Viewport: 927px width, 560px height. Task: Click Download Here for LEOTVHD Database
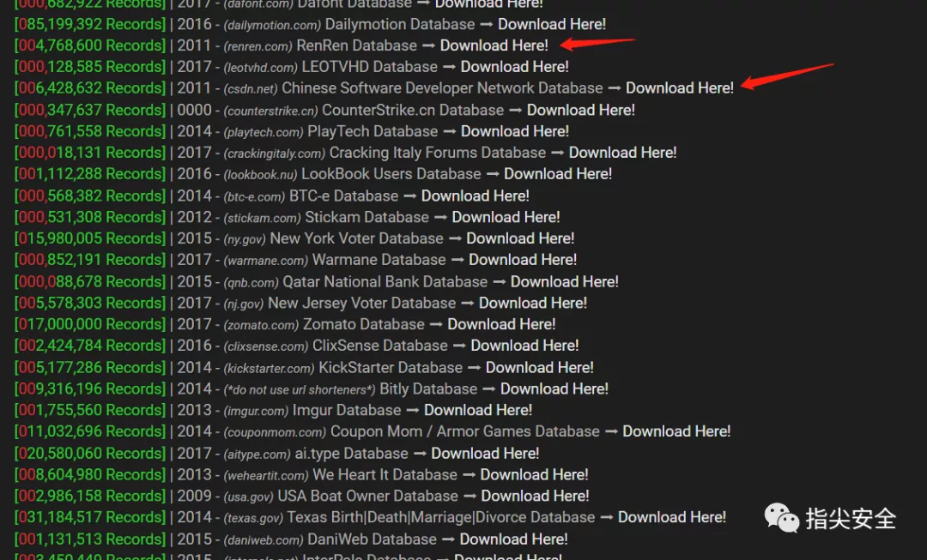(514, 67)
